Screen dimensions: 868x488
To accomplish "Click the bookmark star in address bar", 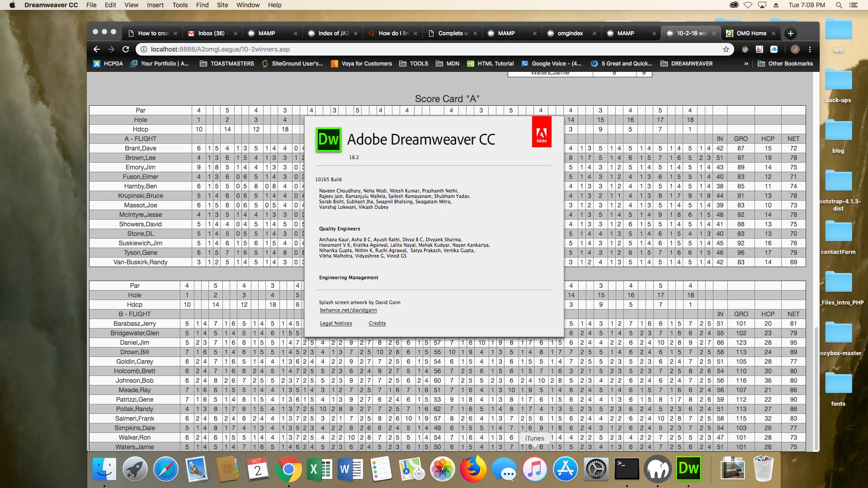I will pyautogui.click(x=726, y=49).
